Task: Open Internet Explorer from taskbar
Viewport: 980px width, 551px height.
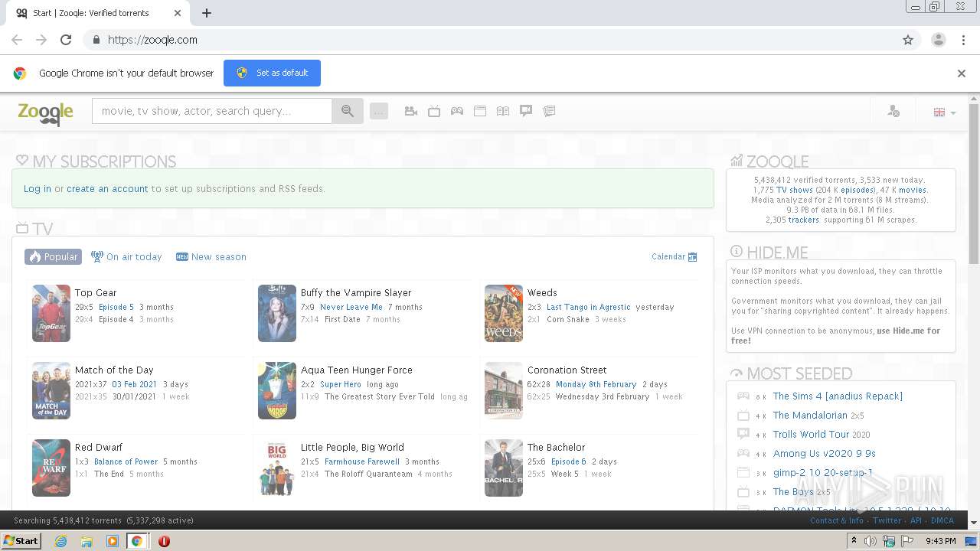Action: click(61, 541)
